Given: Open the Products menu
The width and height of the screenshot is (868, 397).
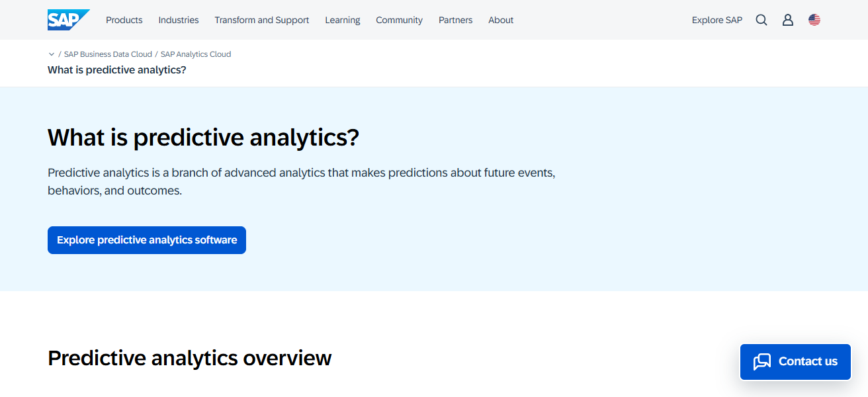Looking at the screenshot, I should (124, 20).
